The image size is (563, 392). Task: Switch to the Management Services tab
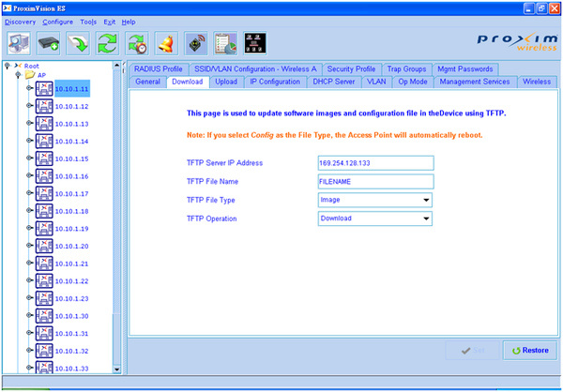[475, 82]
